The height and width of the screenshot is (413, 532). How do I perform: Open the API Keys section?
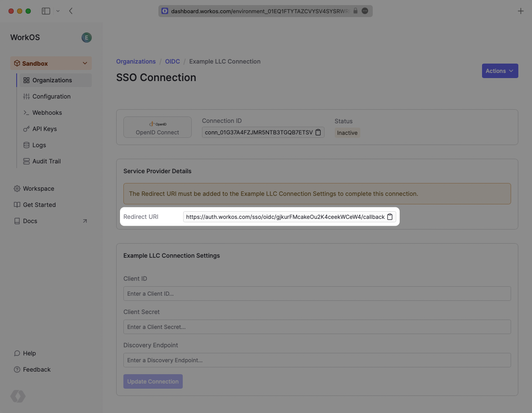tap(44, 129)
